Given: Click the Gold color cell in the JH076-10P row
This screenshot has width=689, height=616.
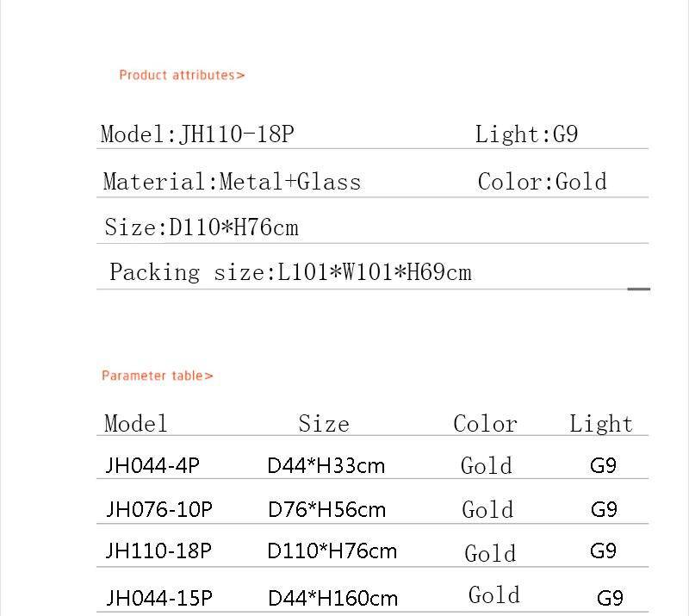Looking at the screenshot, I should point(487,509).
